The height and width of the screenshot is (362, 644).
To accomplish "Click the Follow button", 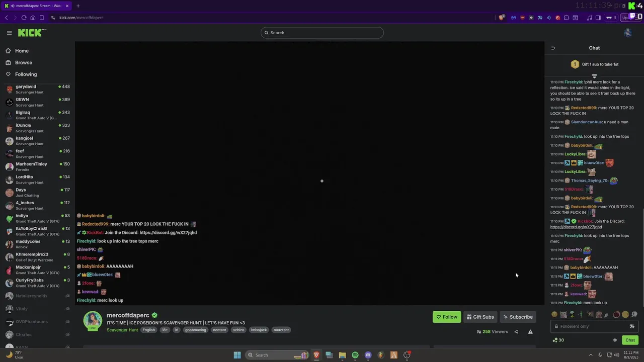I will [447, 317].
